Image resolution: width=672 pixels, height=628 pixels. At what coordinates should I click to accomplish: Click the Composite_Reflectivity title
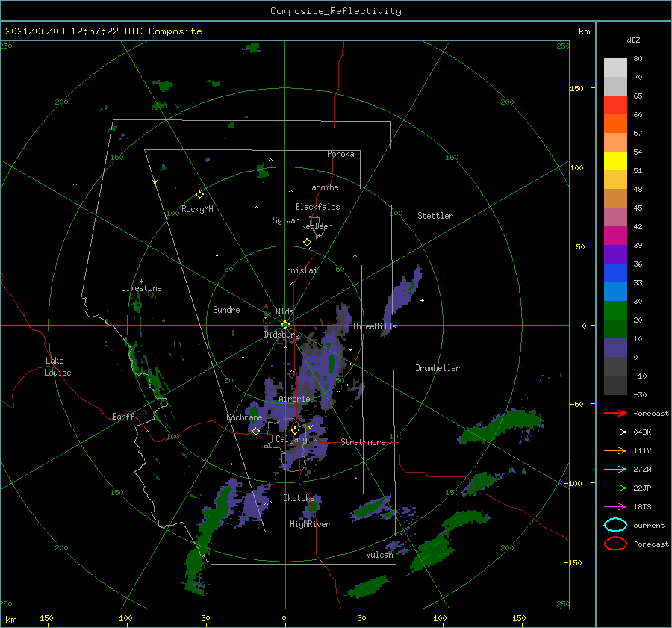[x=335, y=11]
